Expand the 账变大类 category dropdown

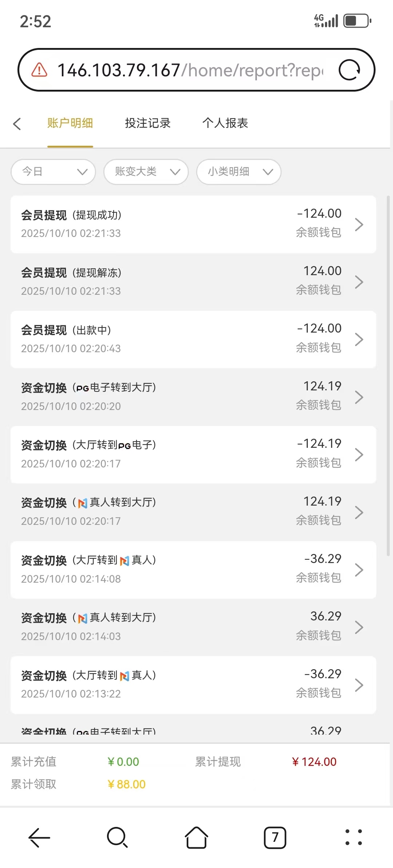146,172
